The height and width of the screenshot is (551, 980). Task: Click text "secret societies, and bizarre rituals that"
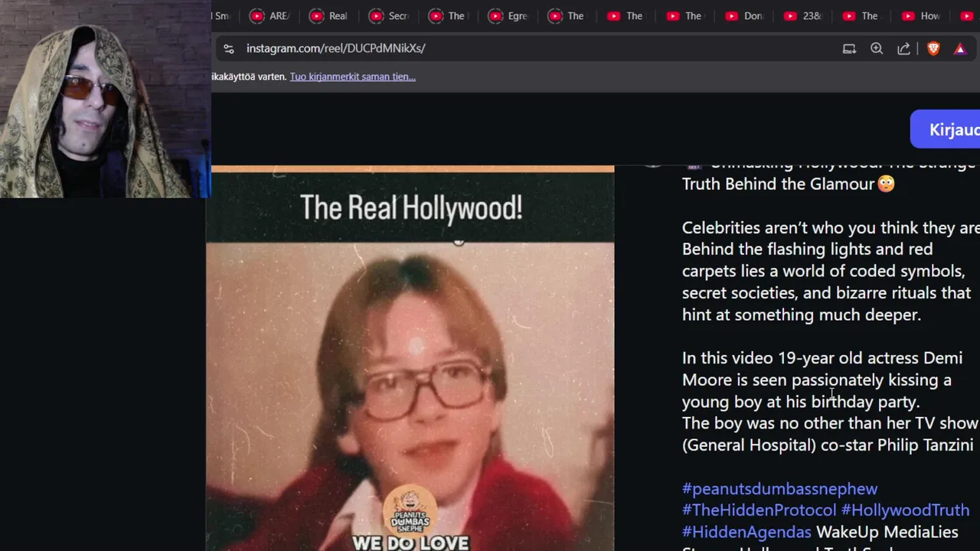tap(826, 292)
